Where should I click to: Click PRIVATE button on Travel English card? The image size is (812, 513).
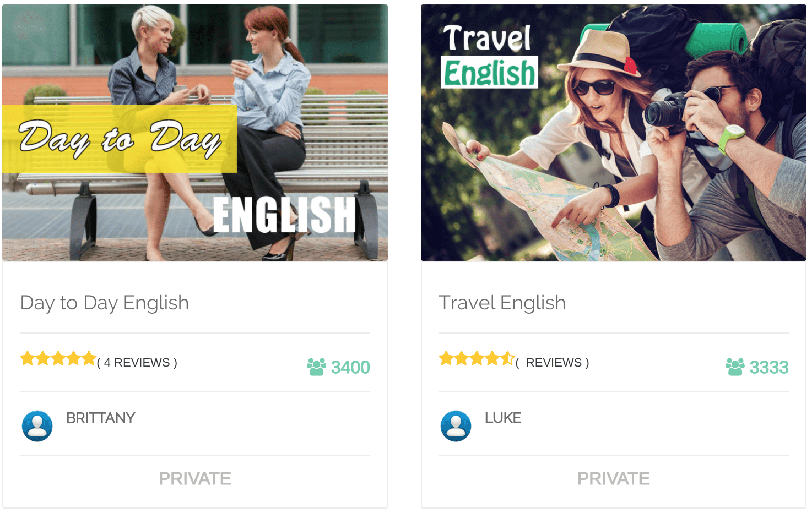pyautogui.click(x=614, y=479)
